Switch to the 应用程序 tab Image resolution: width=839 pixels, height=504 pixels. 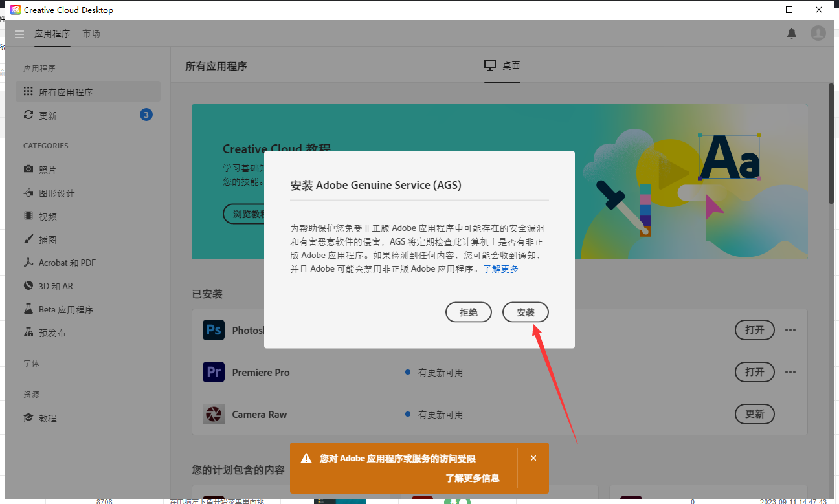[x=52, y=34]
